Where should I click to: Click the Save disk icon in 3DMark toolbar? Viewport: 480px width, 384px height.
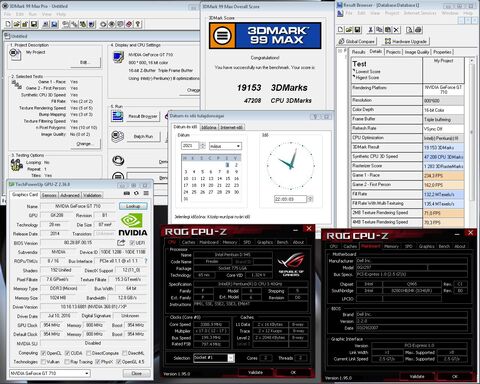34,24
